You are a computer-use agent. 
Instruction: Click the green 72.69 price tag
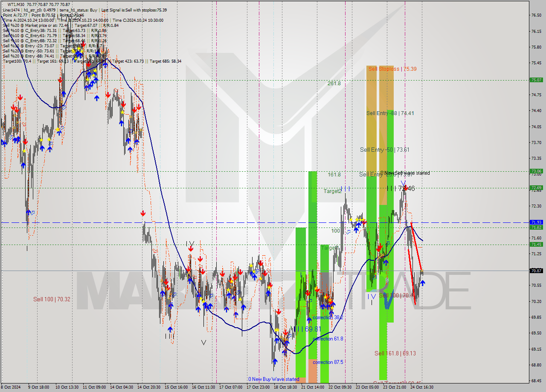(x=536, y=187)
